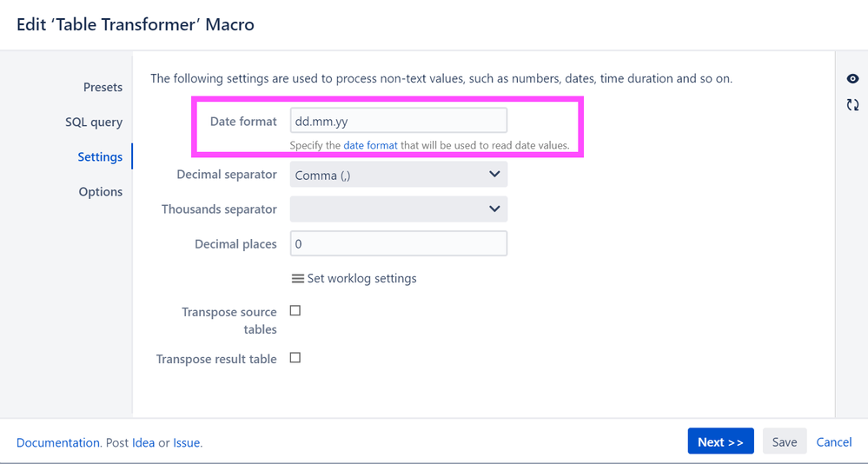Toggle the preview eye icon
Image resolution: width=868 pixels, height=464 pixels.
(x=852, y=79)
